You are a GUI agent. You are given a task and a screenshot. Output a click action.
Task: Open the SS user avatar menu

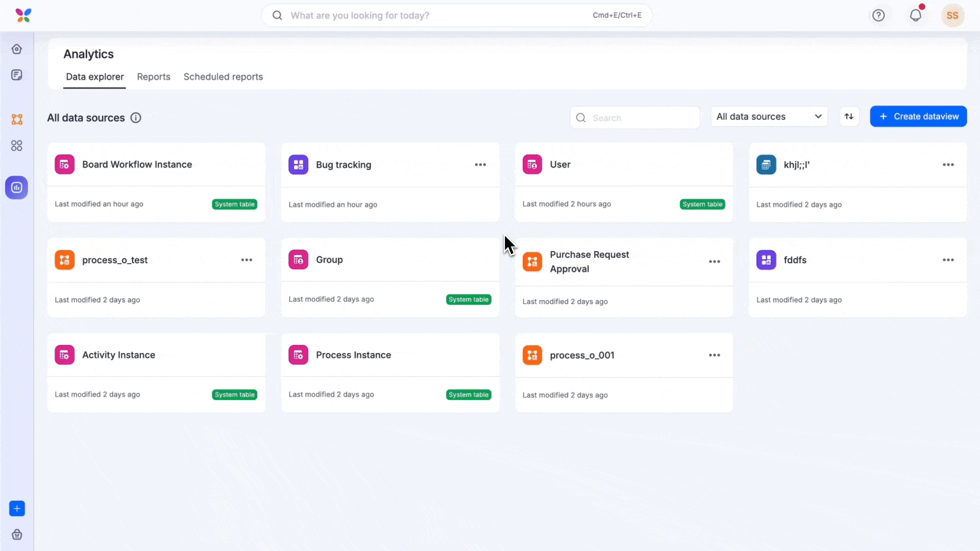pos(952,15)
